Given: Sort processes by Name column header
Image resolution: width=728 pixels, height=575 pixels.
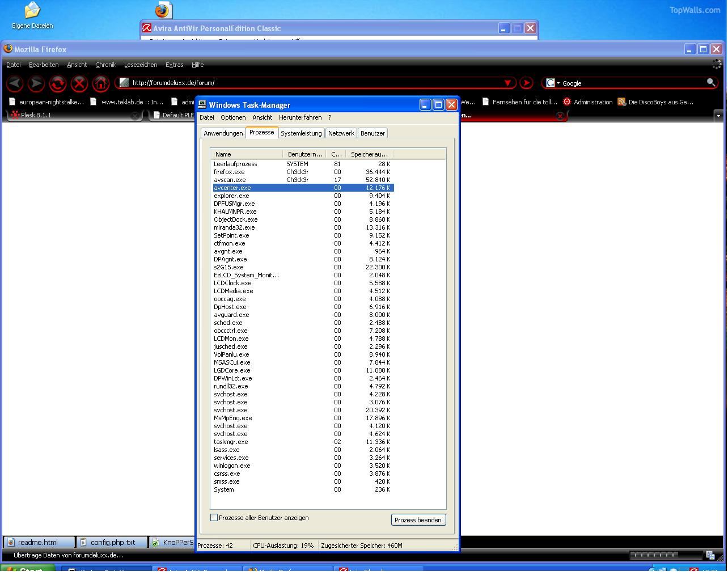Looking at the screenshot, I should click(x=247, y=154).
